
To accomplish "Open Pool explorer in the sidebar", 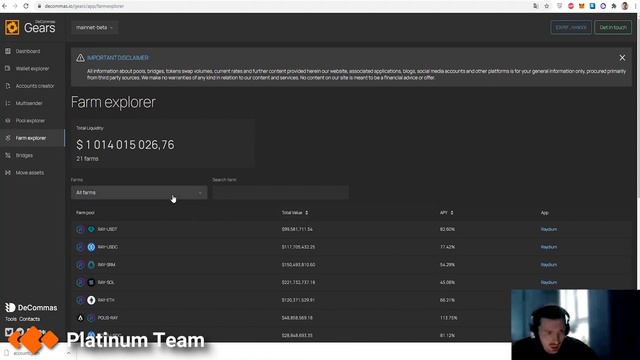I will [30, 121].
